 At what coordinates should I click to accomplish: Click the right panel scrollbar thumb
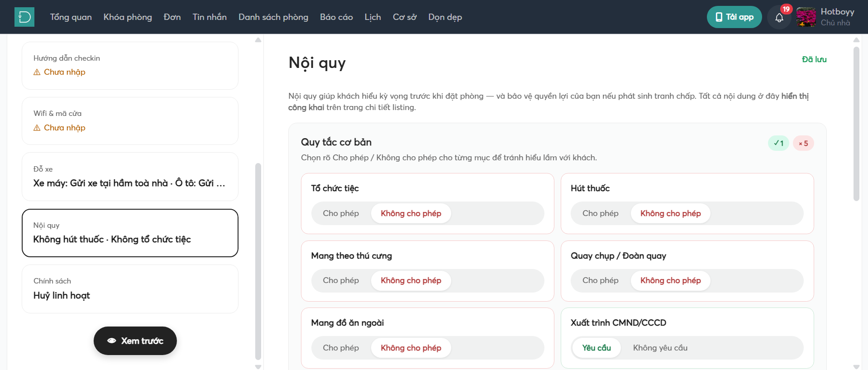856,124
